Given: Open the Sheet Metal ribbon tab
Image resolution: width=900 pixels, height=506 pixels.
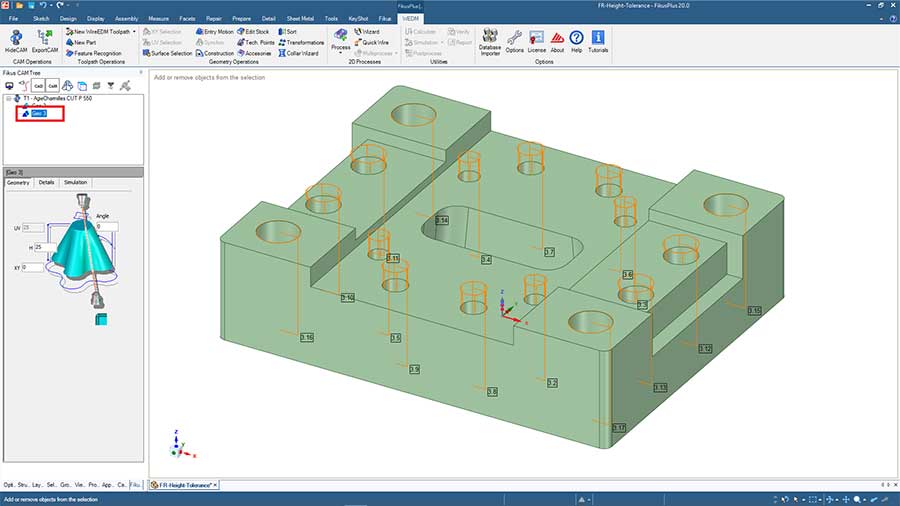Looking at the screenshot, I should (x=300, y=19).
